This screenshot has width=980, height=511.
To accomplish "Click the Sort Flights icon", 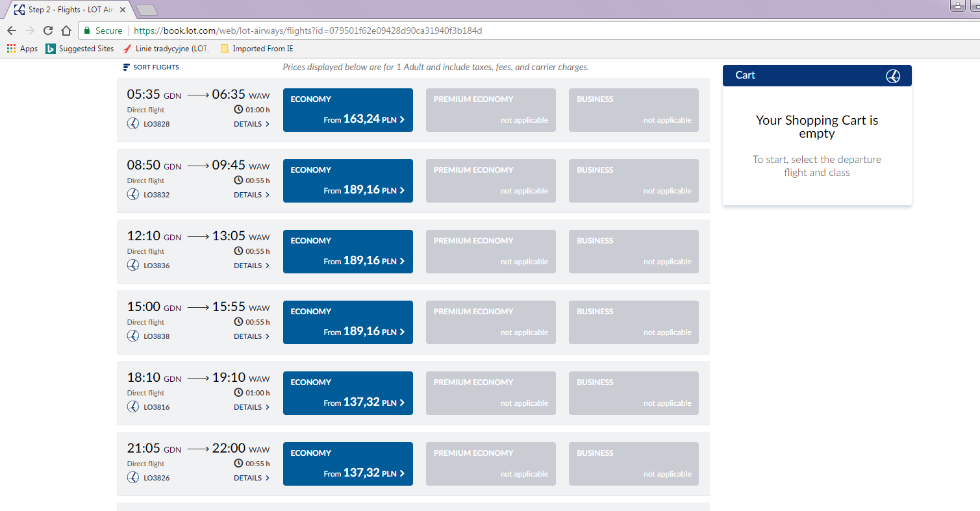I will coord(127,68).
